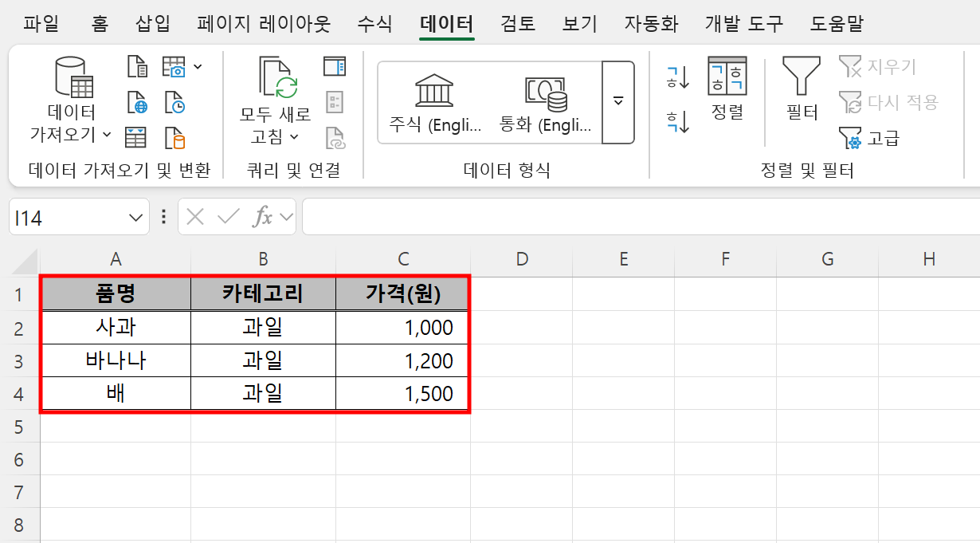
Task: Open 고급 advanced filter options
Action: [870, 139]
